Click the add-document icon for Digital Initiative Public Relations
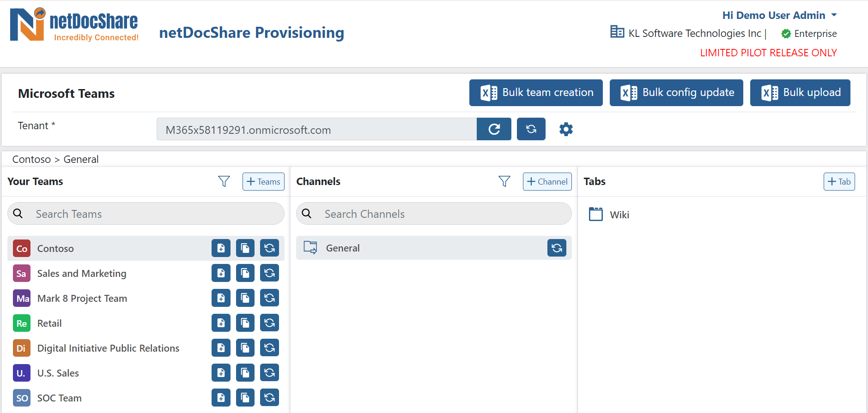This screenshot has width=868, height=413. click(x=221, y=348)
